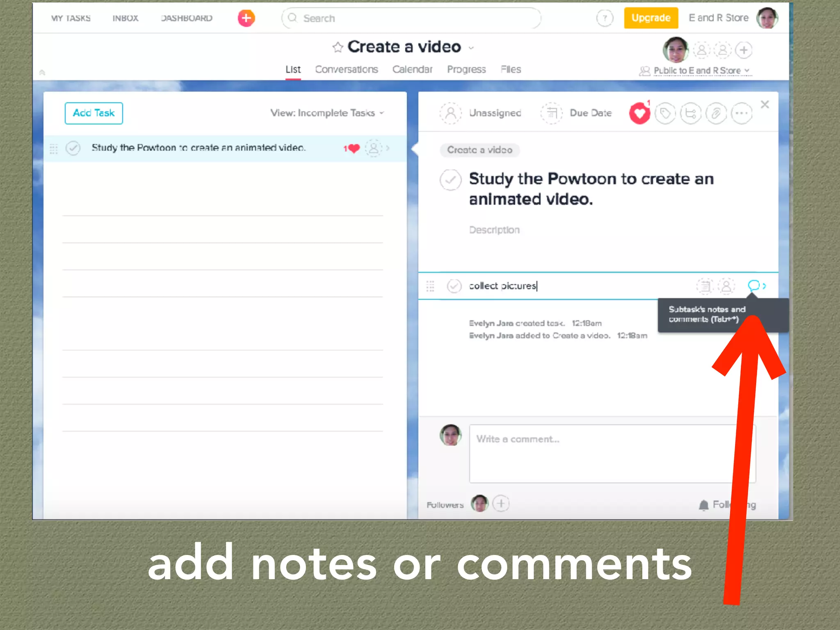
Task: Click the Due Date calendar icon
Action: (x=552, y=113)
